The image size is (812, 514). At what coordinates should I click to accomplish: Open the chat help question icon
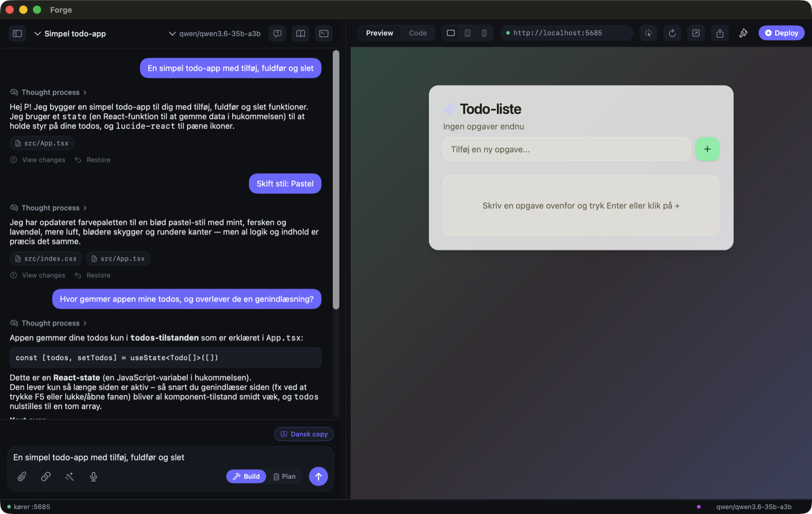pos(277,34)
